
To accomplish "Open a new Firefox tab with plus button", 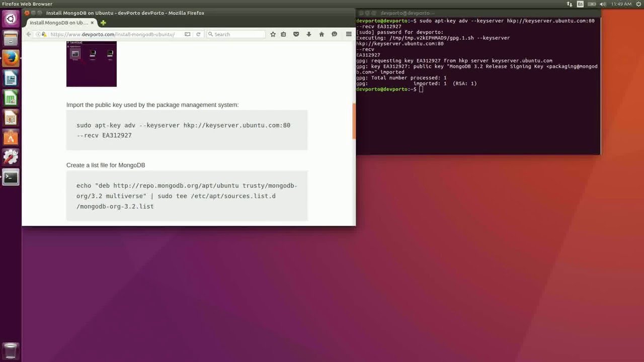I will [103, 23].
